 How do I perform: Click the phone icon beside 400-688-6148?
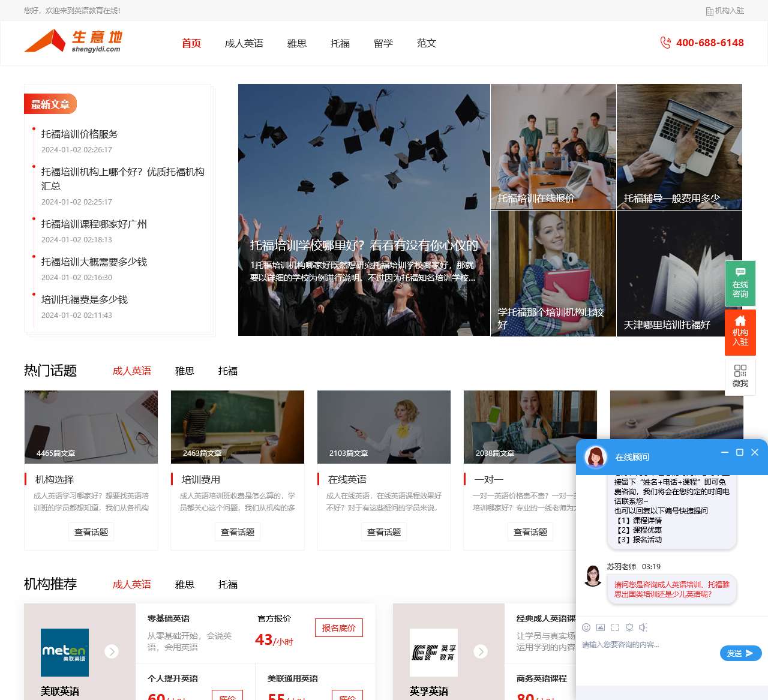(665, 43)
